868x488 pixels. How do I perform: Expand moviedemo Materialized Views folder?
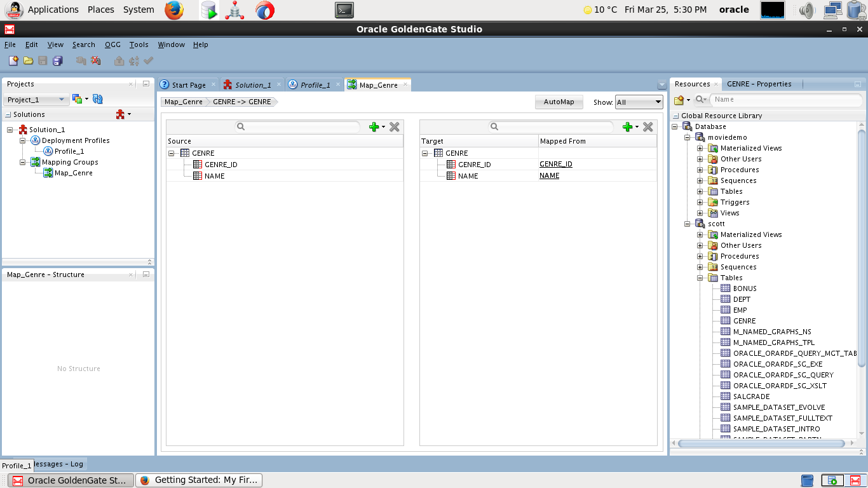coord(700,148)
